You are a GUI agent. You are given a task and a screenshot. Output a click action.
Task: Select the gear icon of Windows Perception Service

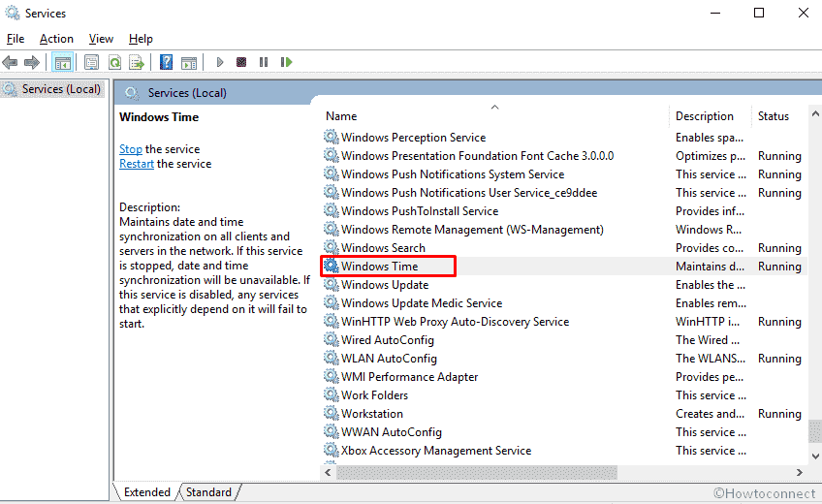tap(331, 137)
